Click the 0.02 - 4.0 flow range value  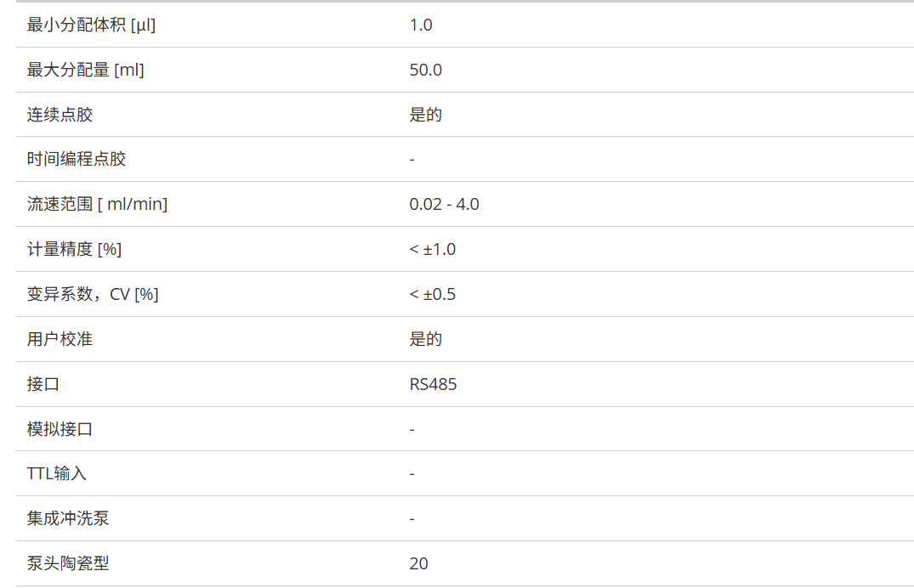(x=444, y=204)
